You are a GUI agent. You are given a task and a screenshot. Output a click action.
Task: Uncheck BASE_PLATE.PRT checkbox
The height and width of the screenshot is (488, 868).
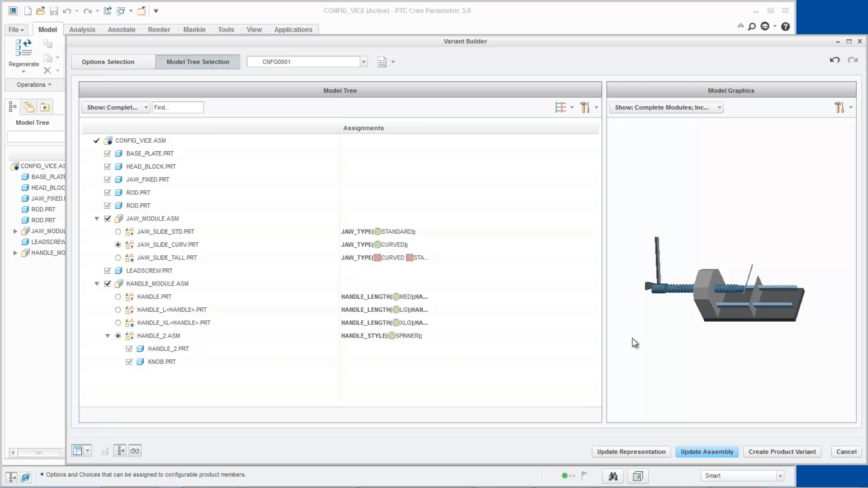[x=107, y=154]
